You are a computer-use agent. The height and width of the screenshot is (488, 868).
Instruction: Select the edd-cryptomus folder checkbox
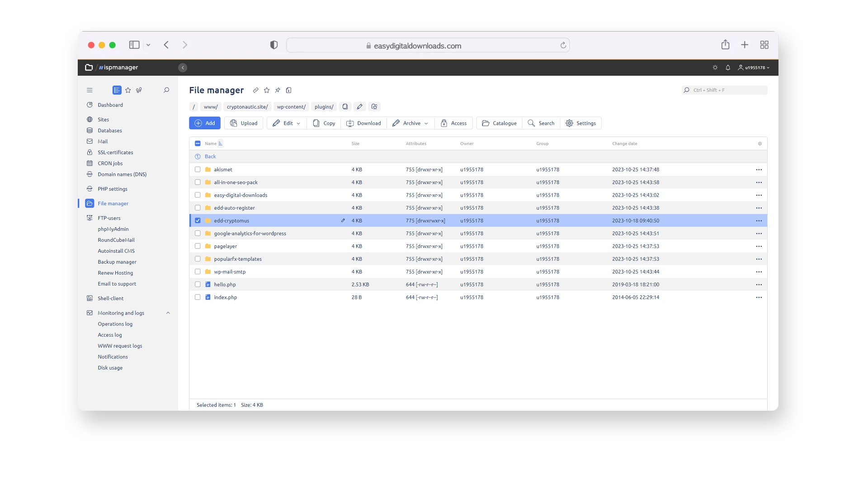pos(197,221)
